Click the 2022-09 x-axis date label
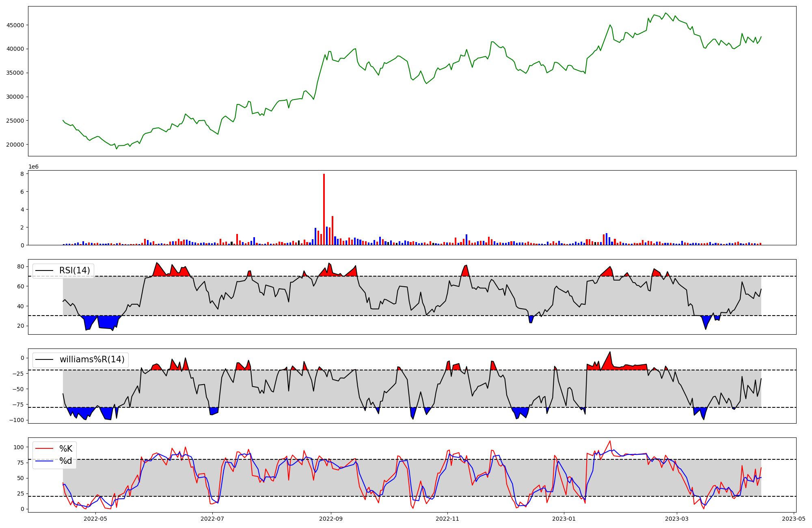 click(331, 519)
